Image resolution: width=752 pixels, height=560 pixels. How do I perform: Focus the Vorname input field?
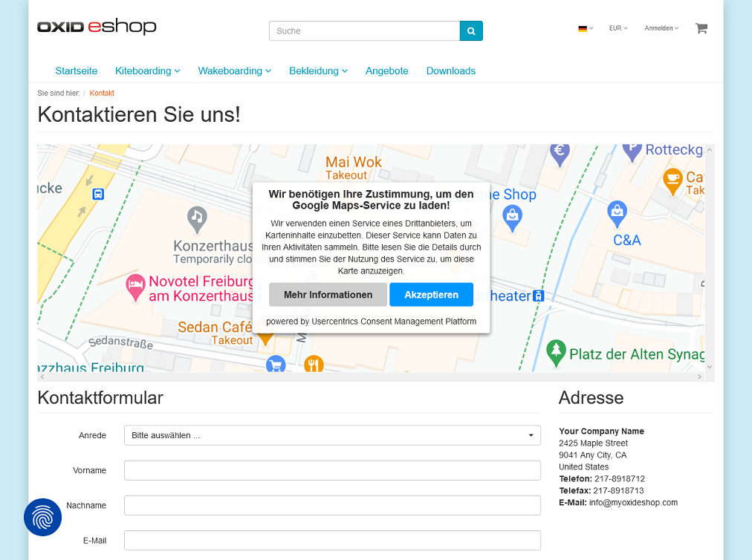[x=332, y=470]
